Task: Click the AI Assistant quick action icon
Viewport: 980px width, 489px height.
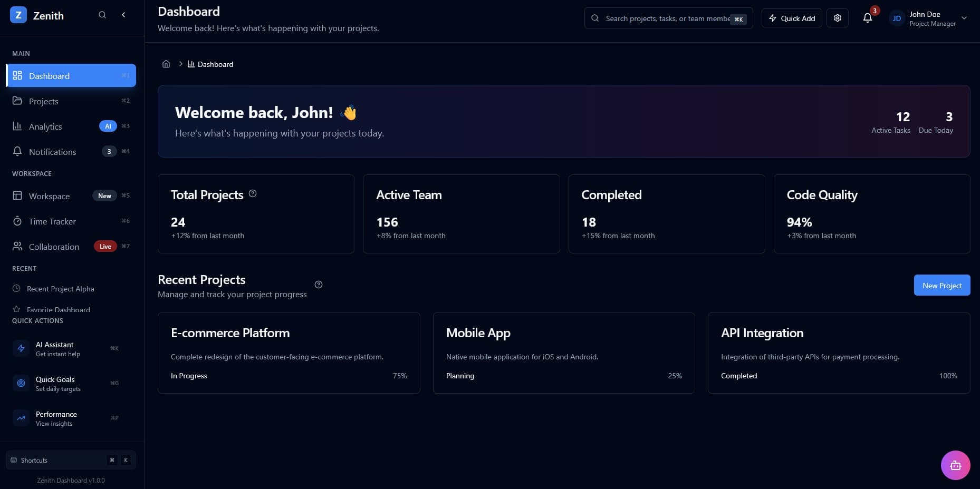Action: point(21,348)
